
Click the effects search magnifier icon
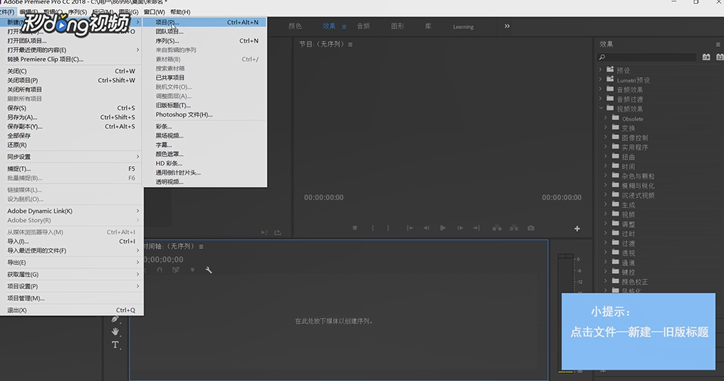602,57
